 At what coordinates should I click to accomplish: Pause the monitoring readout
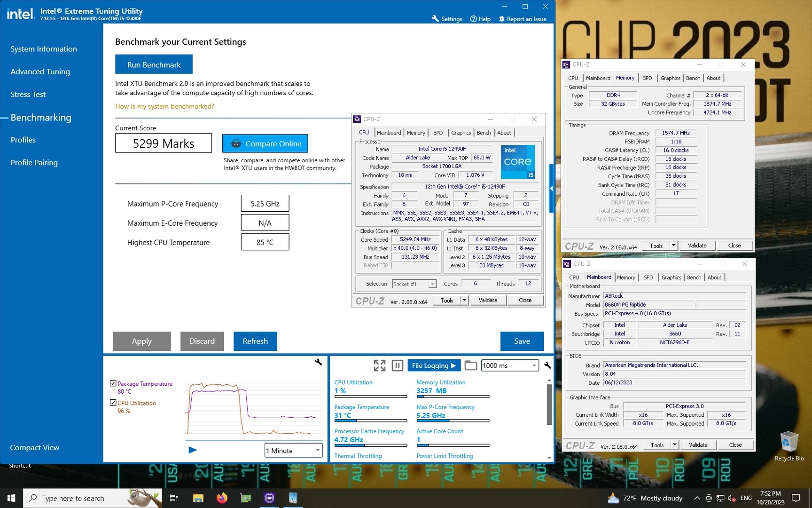[397, 365]
